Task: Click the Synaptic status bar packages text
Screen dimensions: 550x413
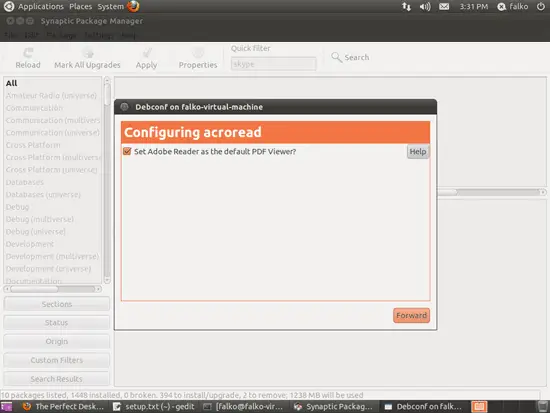Action: pyautogui.click(x=182, y=395)
